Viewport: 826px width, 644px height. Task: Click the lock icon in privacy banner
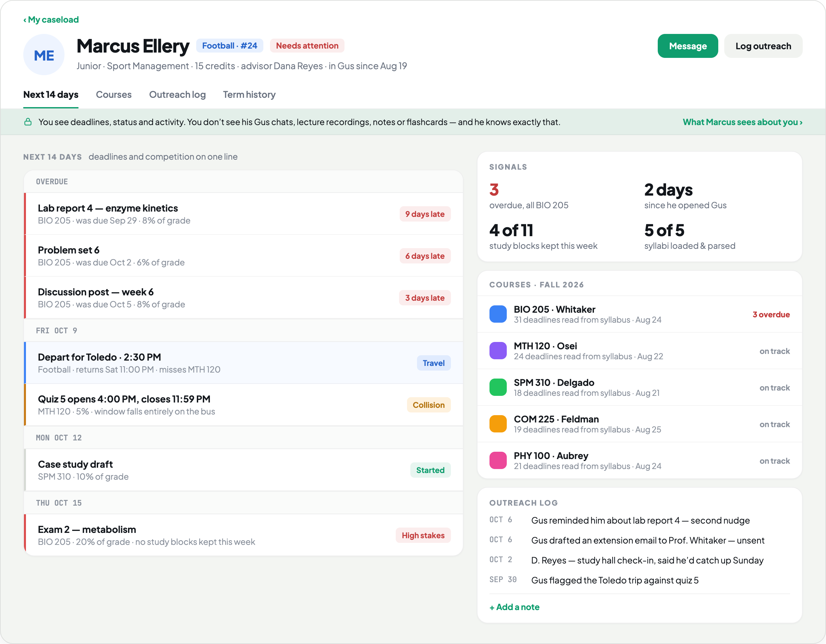tap(28, 122)
